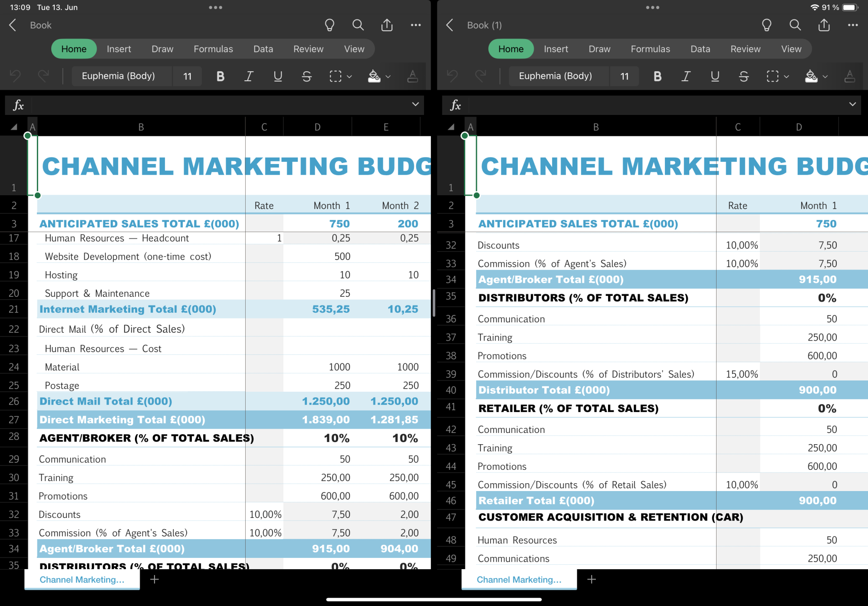This screenshot has width=868, height=606.
Task: Open the fill color dropdown arrow in the right window
Action: (x=825, y=76)
